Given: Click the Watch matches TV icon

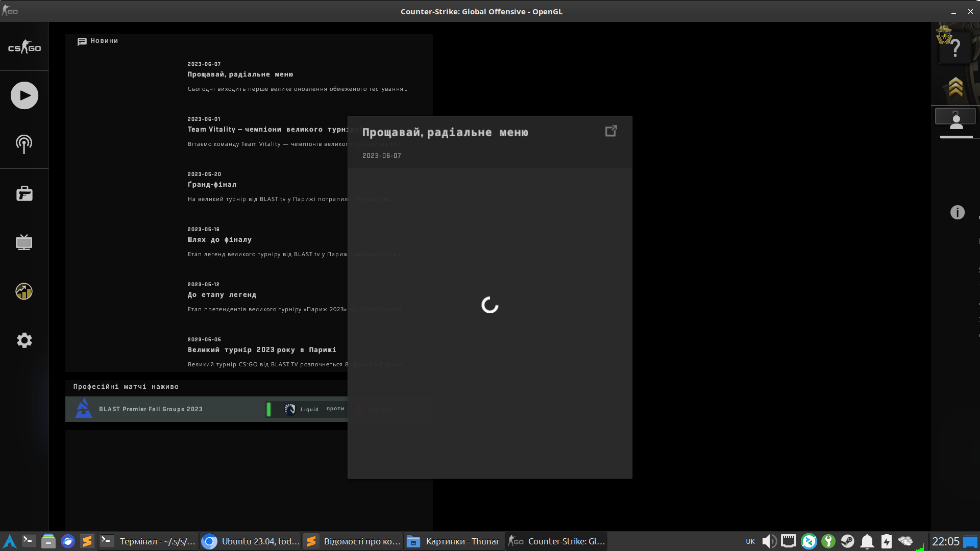Looking at the screenshot, I should [x=24, y=242].
